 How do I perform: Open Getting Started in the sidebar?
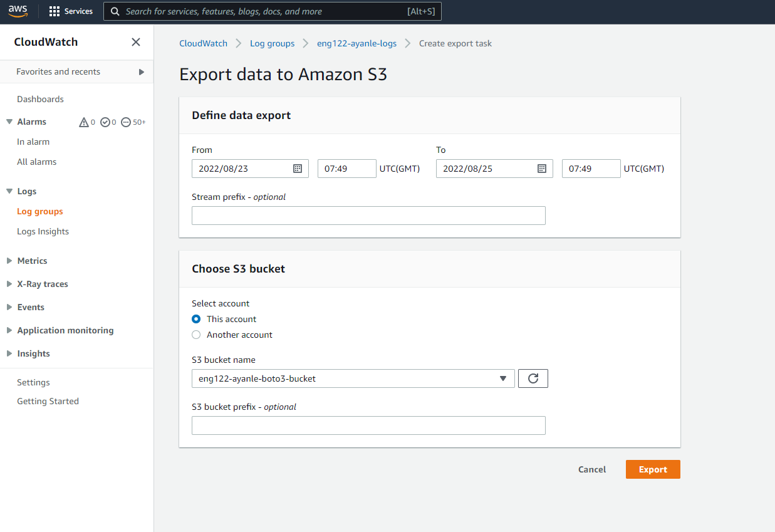tap(48, 401)
